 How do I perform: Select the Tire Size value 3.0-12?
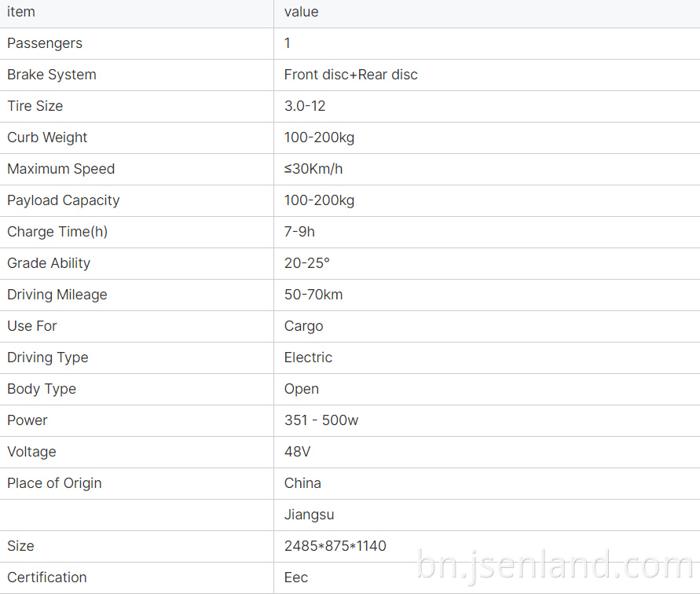coord(305,106)
